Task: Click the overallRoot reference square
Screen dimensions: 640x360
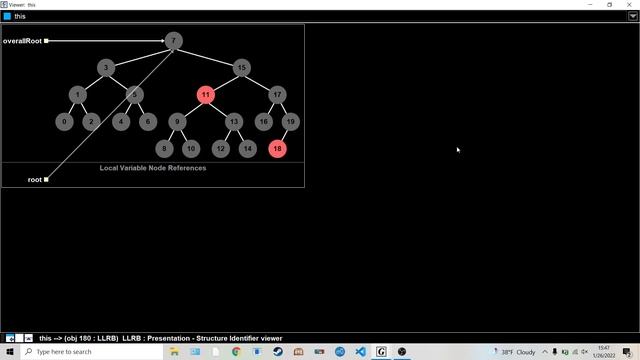Action: 46,41
